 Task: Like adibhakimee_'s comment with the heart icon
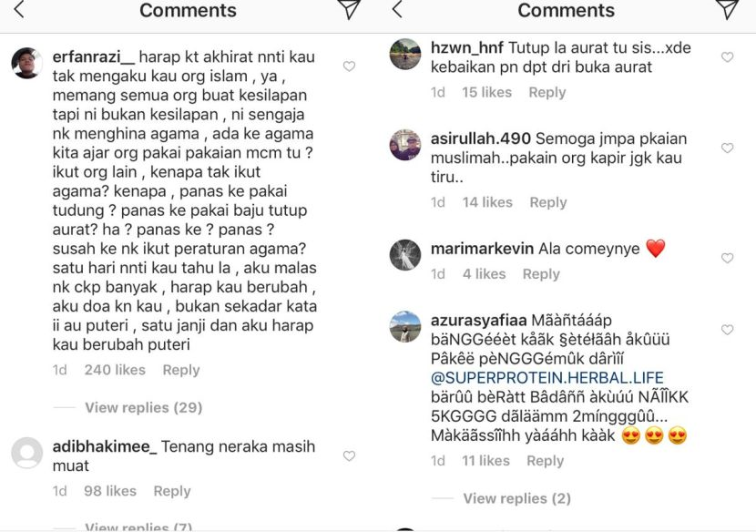(349, 455)
